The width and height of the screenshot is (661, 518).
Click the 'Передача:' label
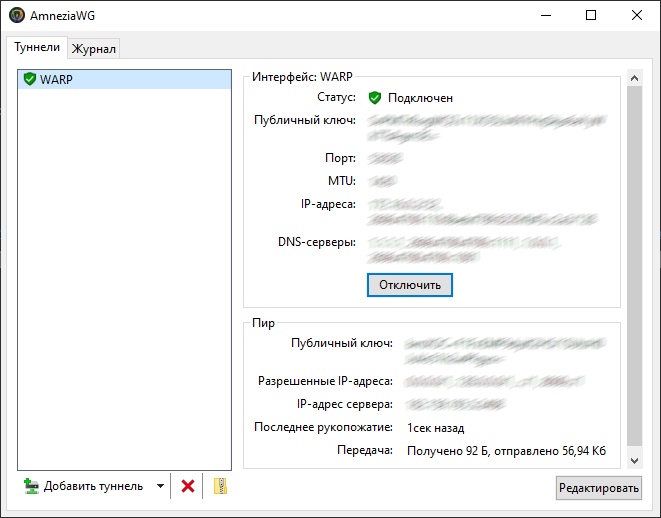[x=365, y=450]
